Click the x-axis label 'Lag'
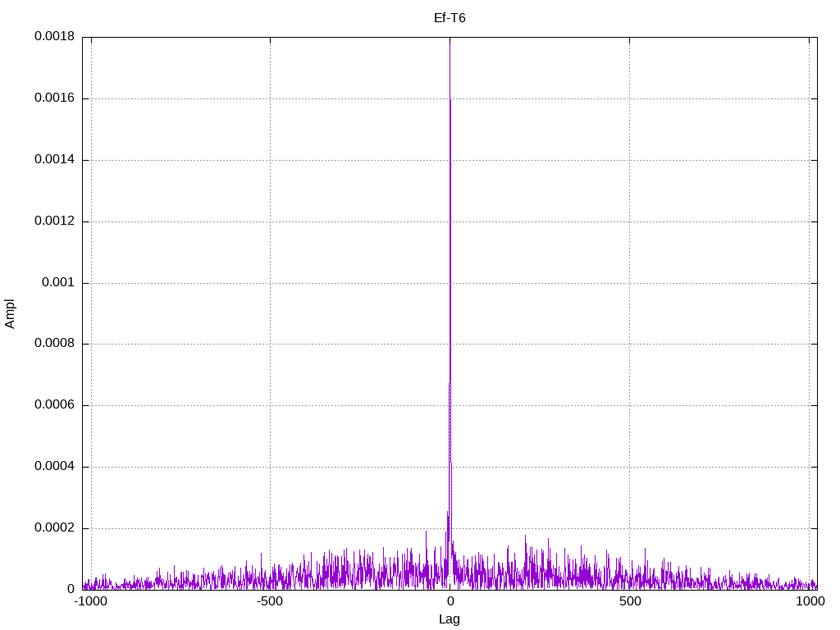Screen dimensions: 840x630 450,619
